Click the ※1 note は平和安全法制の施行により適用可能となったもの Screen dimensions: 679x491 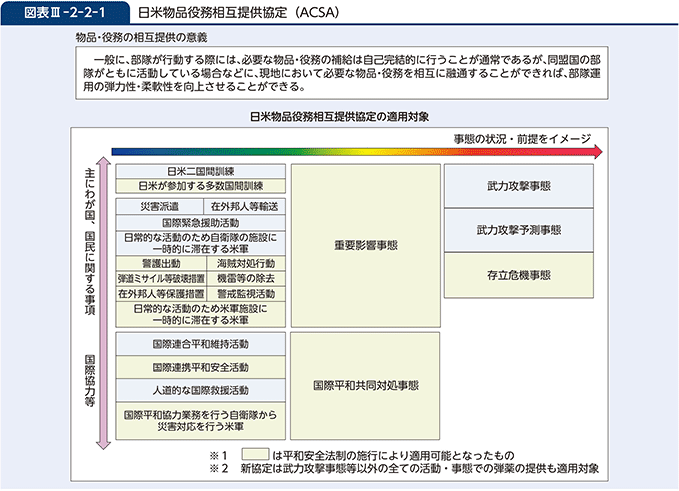393,455
